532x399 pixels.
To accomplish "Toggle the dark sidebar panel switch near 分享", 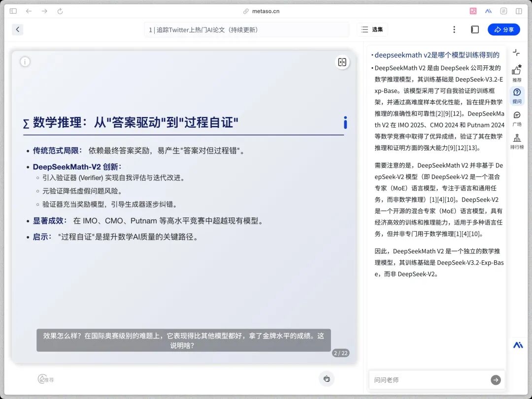I will click(474, 30).
